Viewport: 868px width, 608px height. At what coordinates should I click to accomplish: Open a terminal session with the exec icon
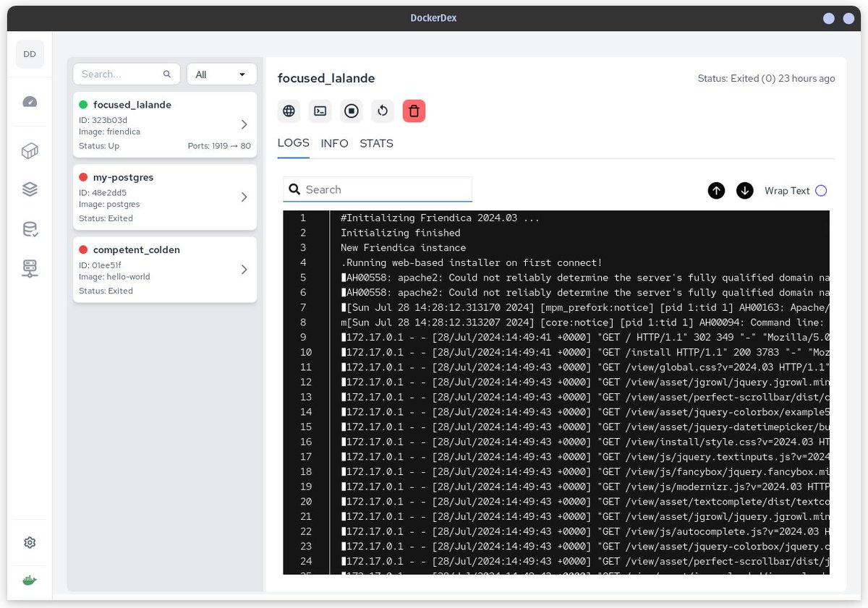[x=320, y=111]
